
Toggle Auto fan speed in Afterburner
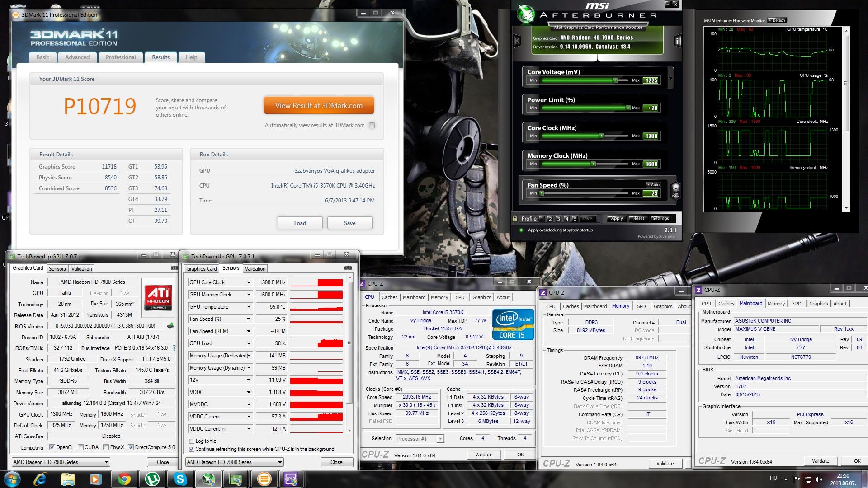[653, 184]
